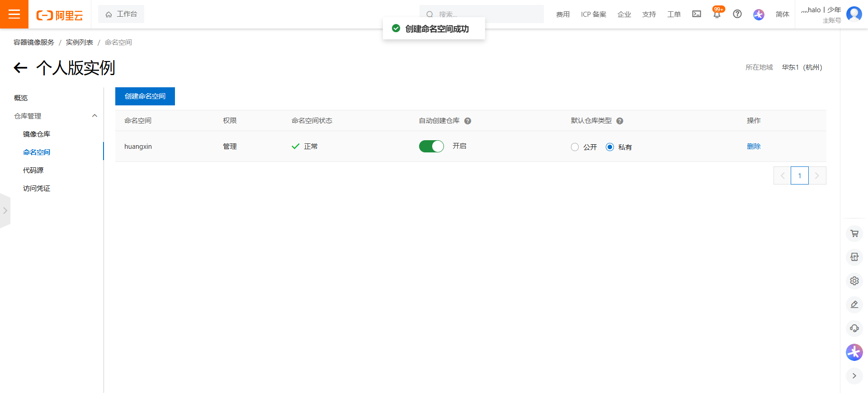Focus the top search box

481,14
